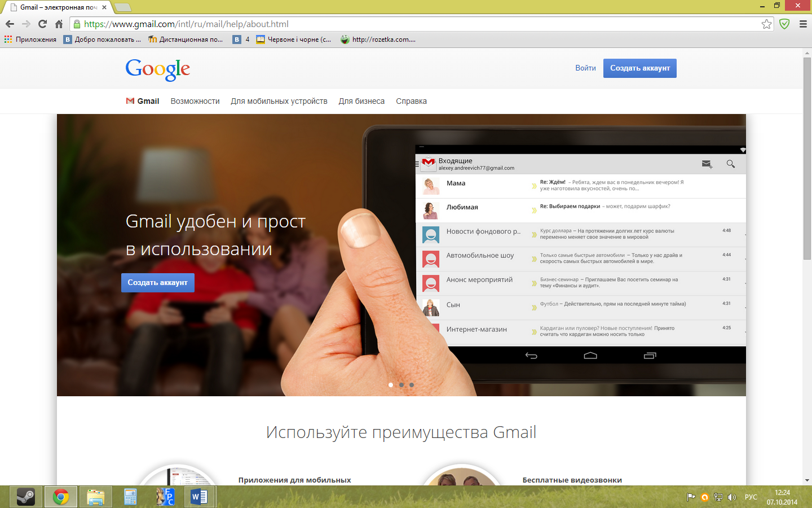The width and height of the screenshot is (812, 508).
Task: Click the Chrome taskbar icon
Action: [x=61, y=497]
